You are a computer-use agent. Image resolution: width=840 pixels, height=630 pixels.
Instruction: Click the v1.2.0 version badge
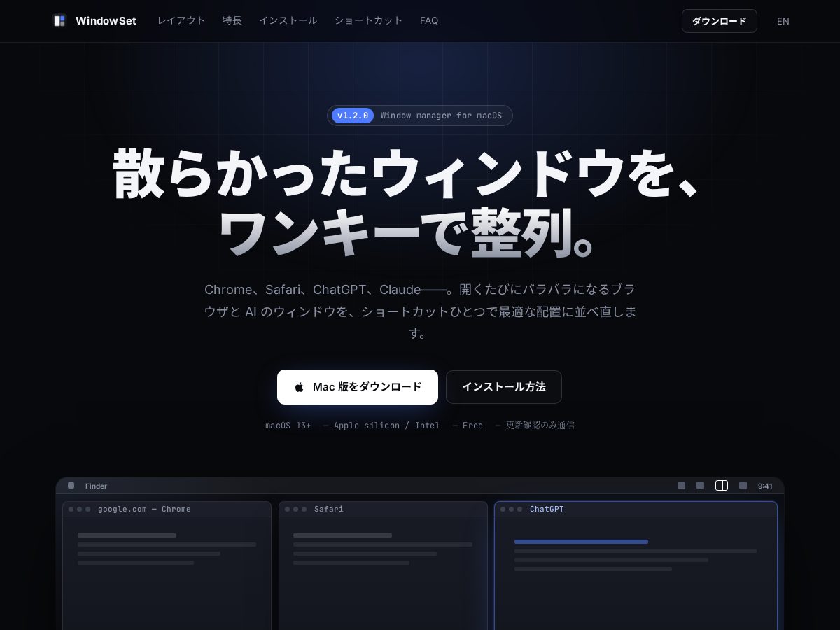(x=353, y=115)
